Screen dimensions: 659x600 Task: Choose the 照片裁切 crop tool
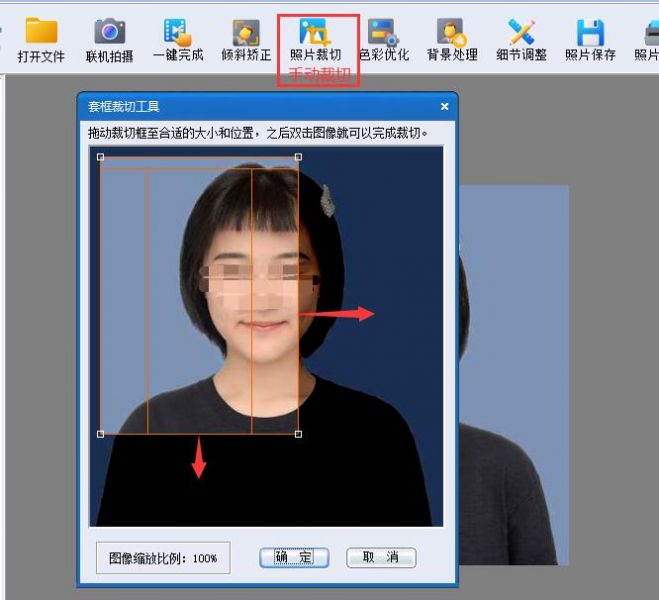(316, 40)
